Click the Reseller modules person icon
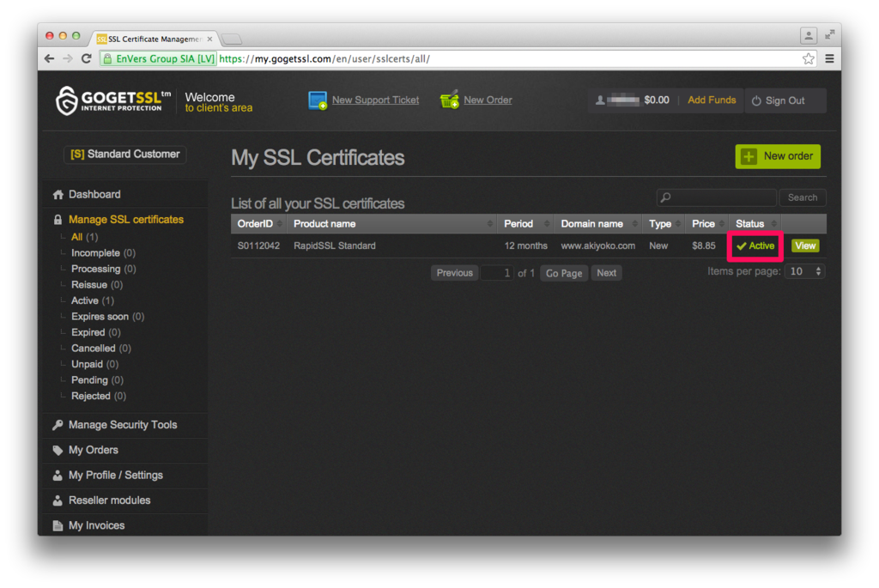 [x=58, y=500]
